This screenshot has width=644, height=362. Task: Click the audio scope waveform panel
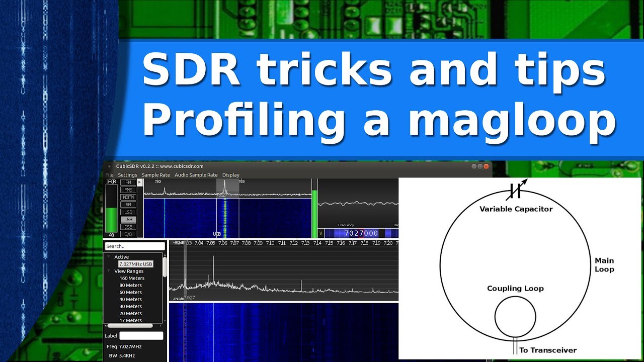coord(358,203)
